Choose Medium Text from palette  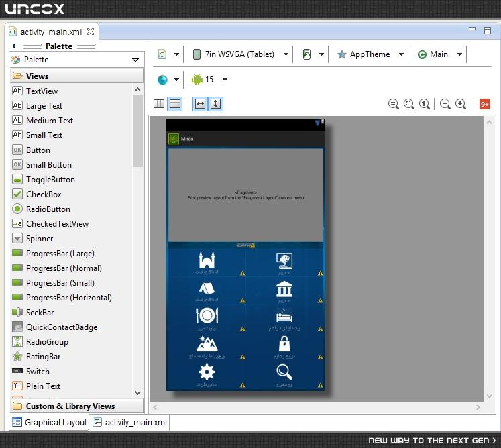[43, 121]
